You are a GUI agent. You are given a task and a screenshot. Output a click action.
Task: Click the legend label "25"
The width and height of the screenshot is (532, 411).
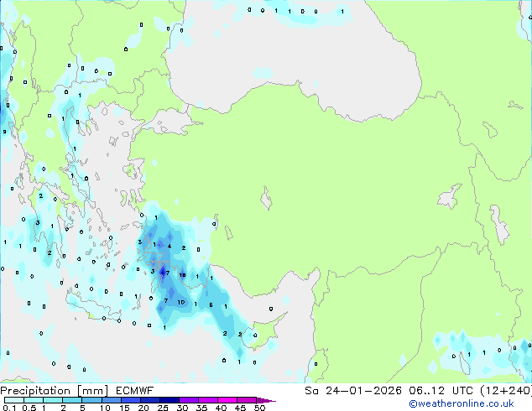pos(163,408)
